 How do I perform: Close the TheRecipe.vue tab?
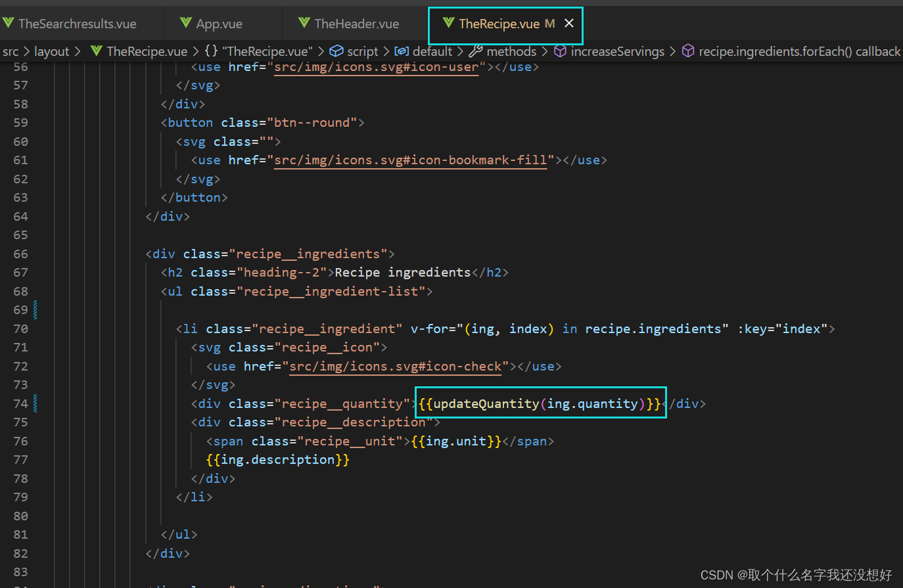pyautogui.click(x=569, y=23)
